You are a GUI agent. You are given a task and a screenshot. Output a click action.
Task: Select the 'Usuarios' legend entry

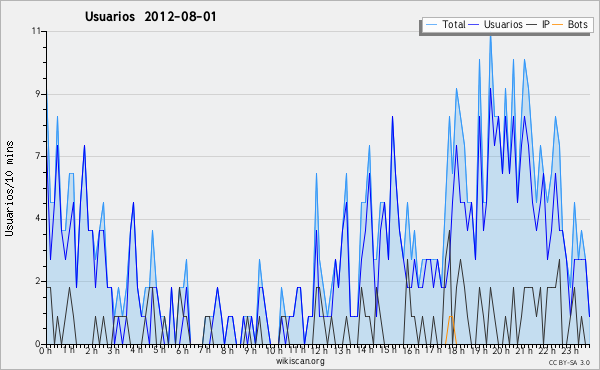tap(496, 24)
